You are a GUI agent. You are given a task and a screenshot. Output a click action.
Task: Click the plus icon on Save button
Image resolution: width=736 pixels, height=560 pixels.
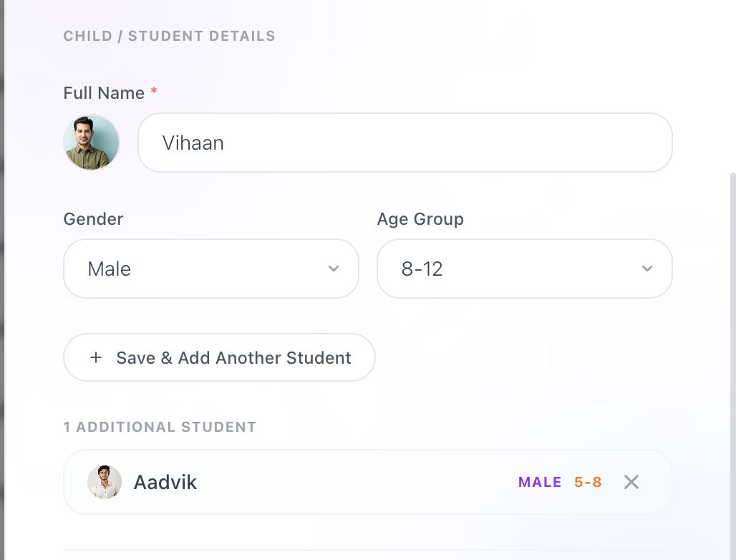coord(96,357)
